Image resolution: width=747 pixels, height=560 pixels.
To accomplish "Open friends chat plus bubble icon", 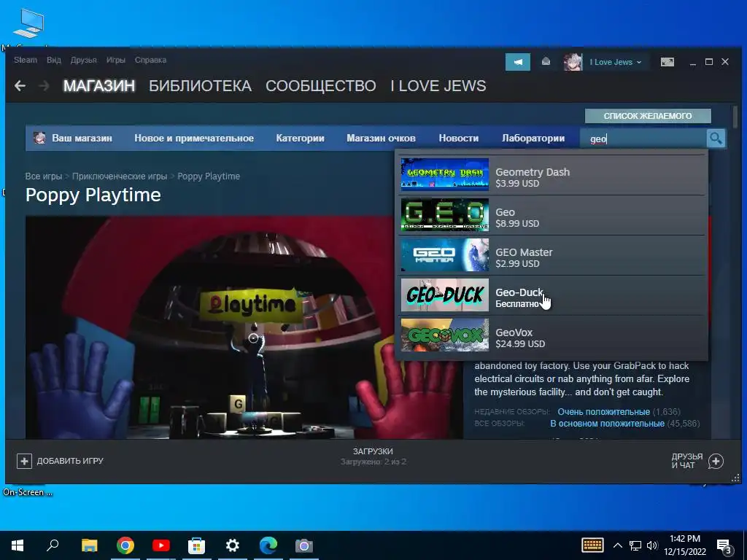I will 716,461.
